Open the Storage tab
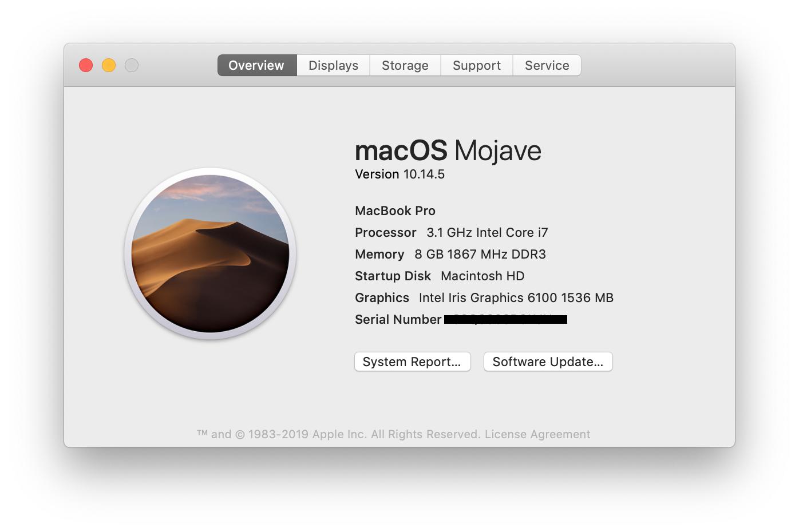The image size is (799, 532). 405,65
